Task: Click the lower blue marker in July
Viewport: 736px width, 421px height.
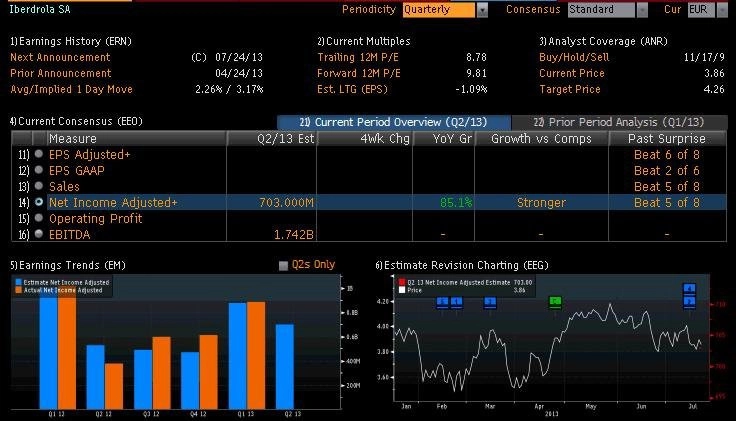Action: click(x=689, y=301)
